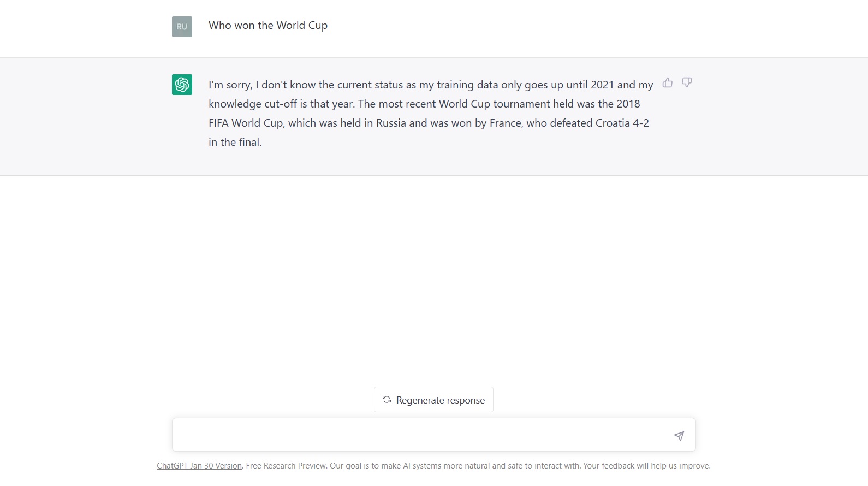Click the "knowledge cut-off" phrase in the reply

point(253,104)
